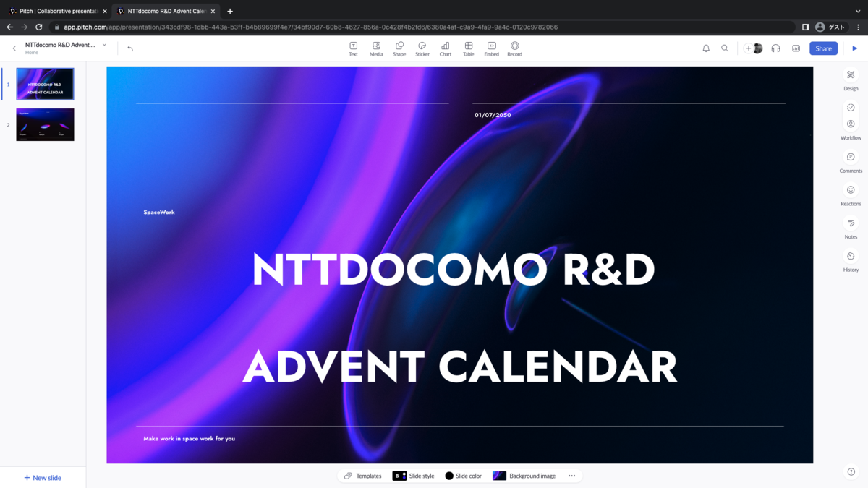Image resolution: width=868 pixels, height=488 pixels.
Task: Open the Embed tool
Action: 492,48
